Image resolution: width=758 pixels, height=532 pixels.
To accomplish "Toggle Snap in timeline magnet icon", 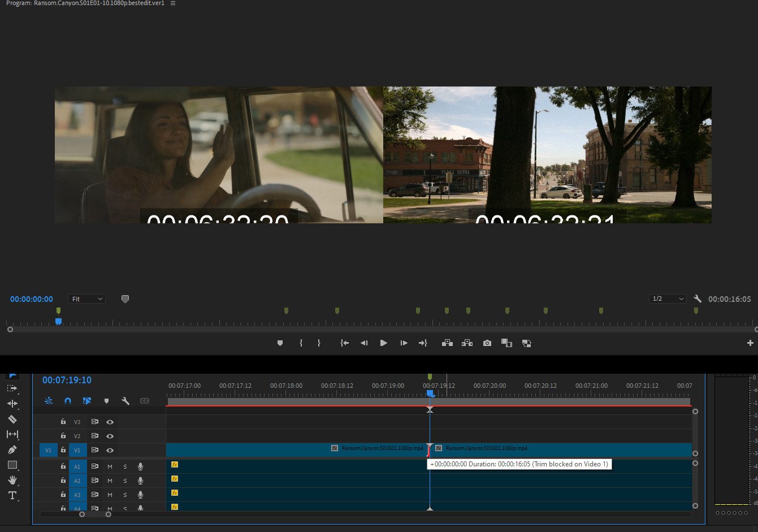I will click(68, 401).
